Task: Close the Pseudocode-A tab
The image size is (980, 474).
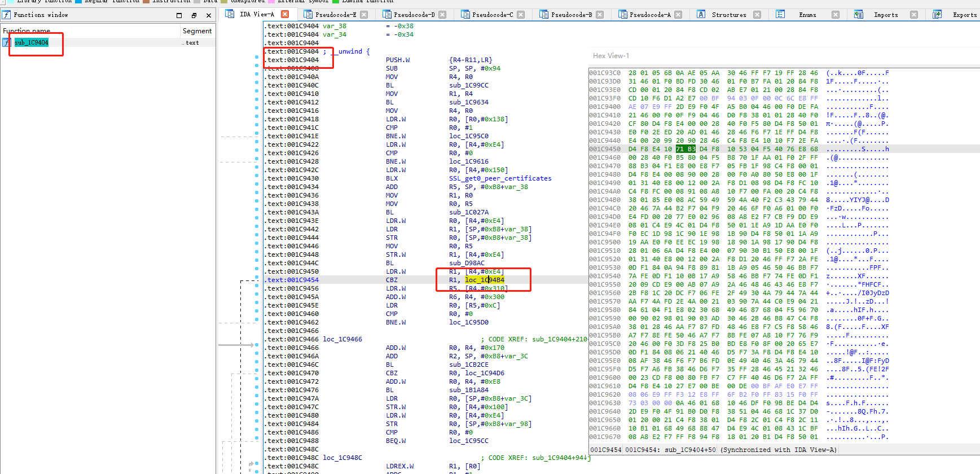Action: pyautogui.click(x=678, y=15)
